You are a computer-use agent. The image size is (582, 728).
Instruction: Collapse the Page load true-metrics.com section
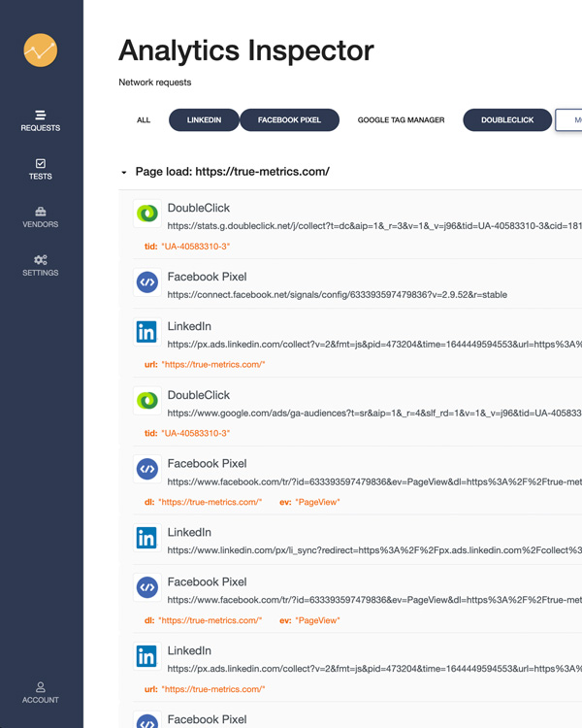(x=124, y=172)
